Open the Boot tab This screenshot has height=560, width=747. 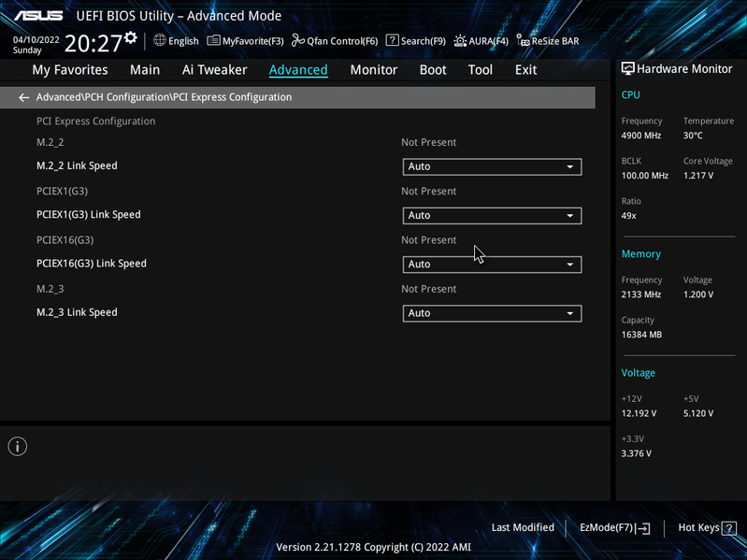433,70
